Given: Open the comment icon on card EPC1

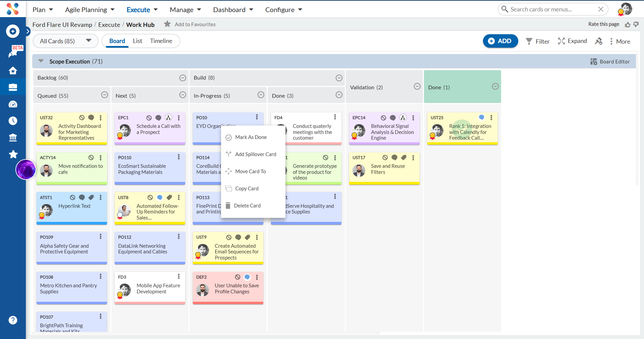Looking at the screenshot, I should [158, 118].
